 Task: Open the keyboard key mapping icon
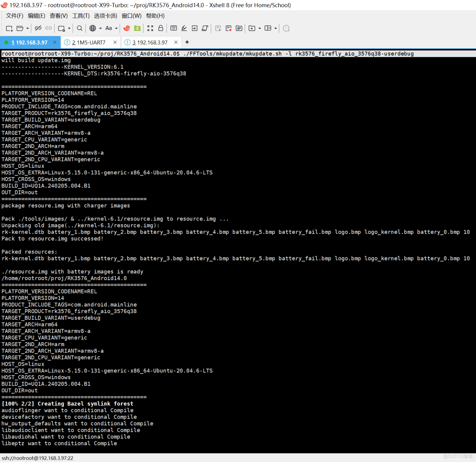pyautogui.click(x=174, y=28)
